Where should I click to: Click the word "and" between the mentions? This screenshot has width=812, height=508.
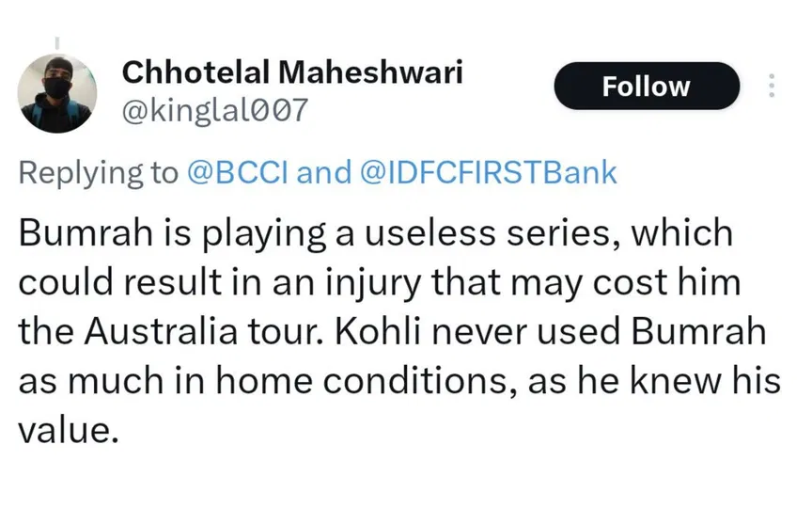click(x=322, y=173)
